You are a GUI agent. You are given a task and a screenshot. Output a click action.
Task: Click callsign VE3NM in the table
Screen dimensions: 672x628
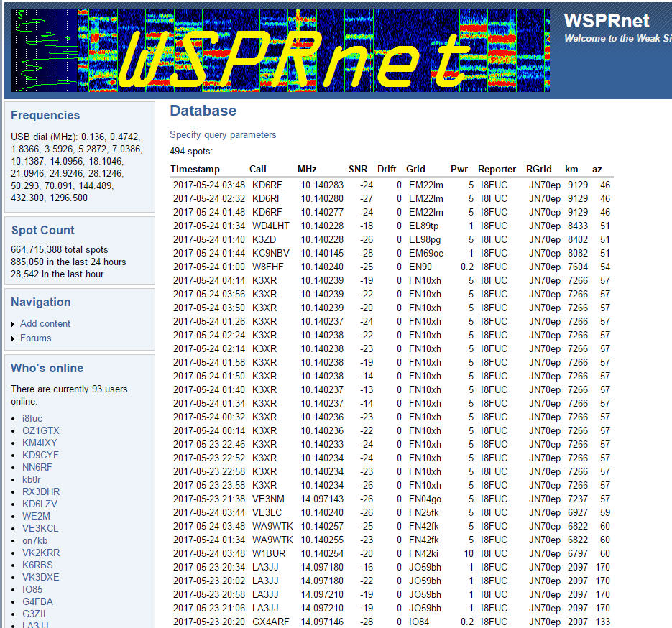point(268,499)
